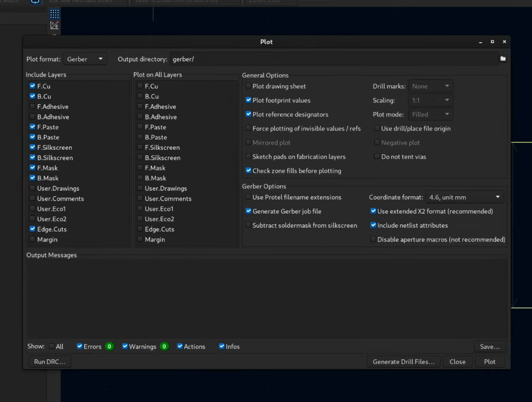Open the Plot format Gerber dropdown
Screen dimensions: 532x402
85,59
